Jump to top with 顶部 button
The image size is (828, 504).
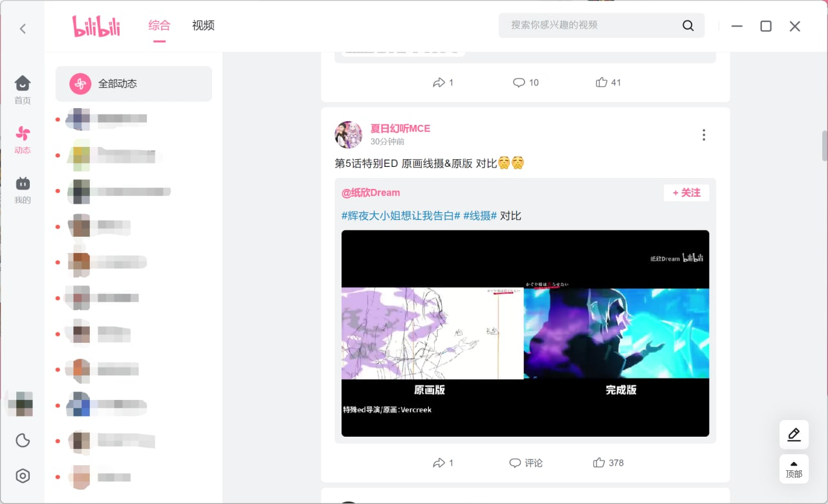click(794, 469)
